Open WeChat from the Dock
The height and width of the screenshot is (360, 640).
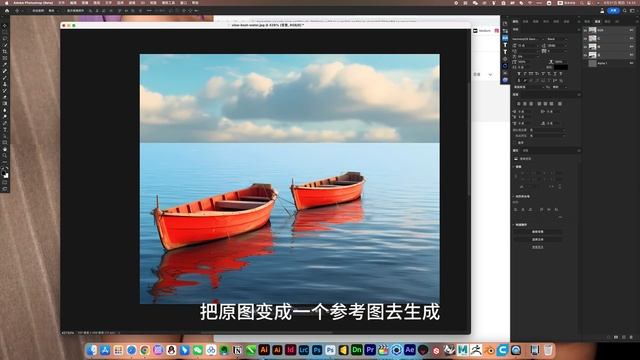(198, 350)
